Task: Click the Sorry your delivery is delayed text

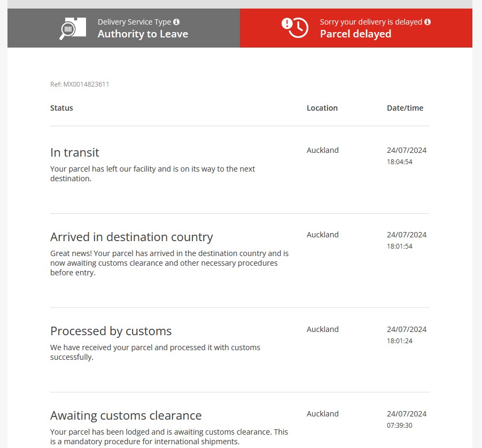Action: point(371,22)
